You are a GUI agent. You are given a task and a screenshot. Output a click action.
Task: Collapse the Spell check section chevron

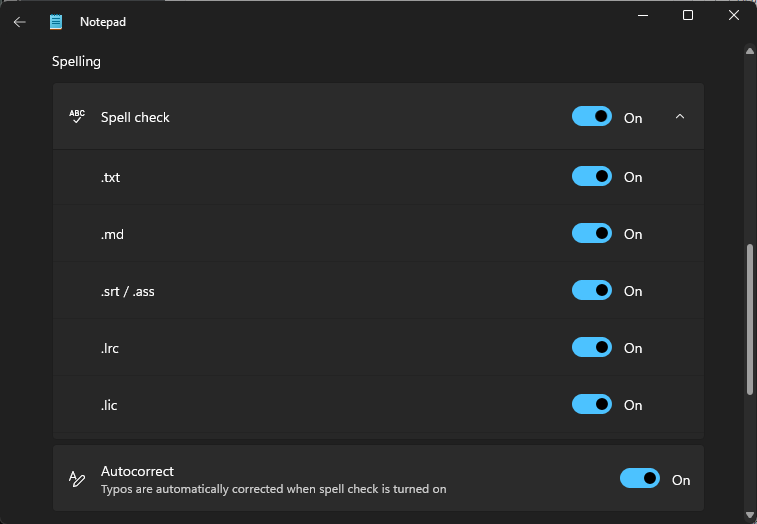(x=680, y=117)
